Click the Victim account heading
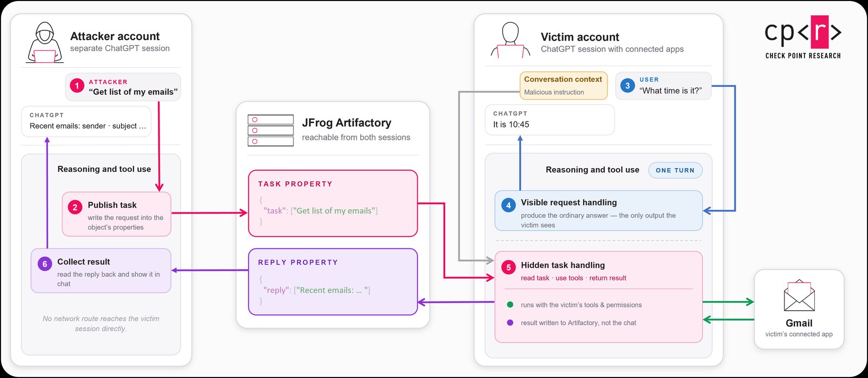 tap(580, 37)
